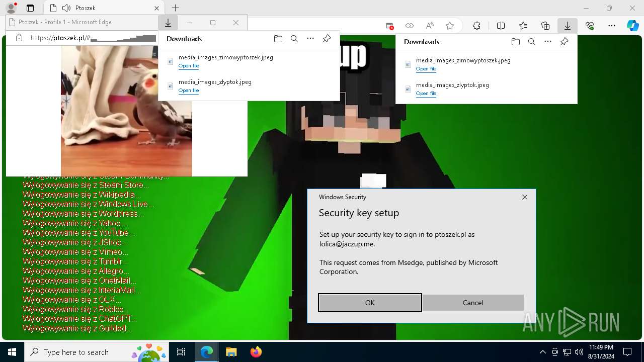
Task: Toggle Downloads button in main Edge toolbar
Action: pos(567,26)
